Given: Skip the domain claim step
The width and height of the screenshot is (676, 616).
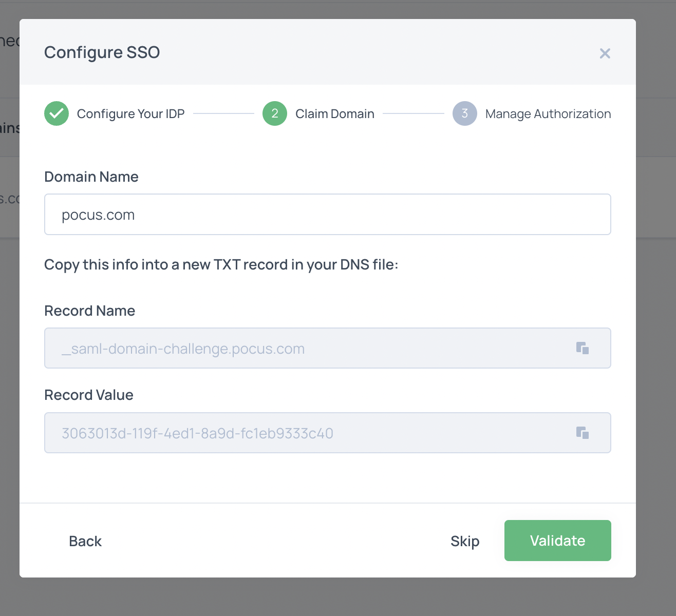Looking at the screenshot, I should [465, 541].
